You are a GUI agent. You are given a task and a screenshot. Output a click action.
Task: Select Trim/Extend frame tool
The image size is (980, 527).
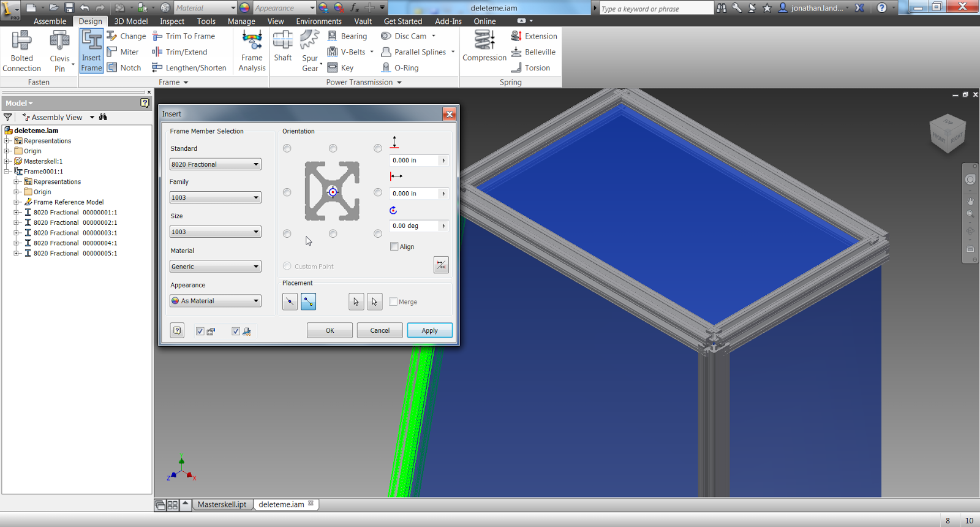pos(179,52)
